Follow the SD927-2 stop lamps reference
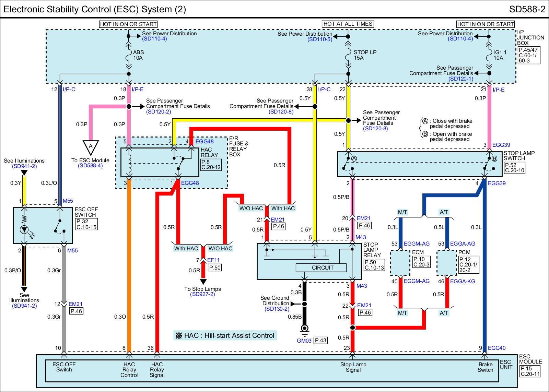The height and width of the screenshot is (392, 549). [202, 294]
